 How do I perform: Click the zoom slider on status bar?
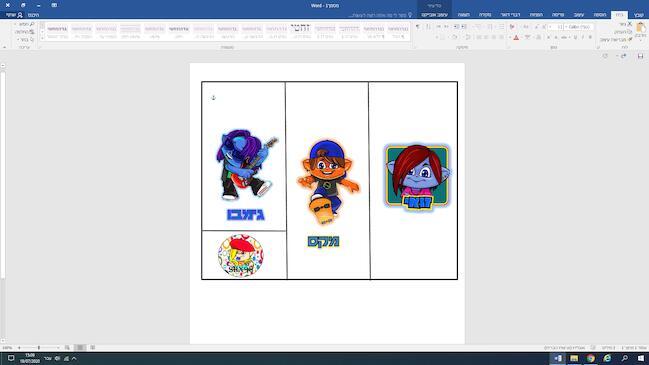[x=38, y=348]
